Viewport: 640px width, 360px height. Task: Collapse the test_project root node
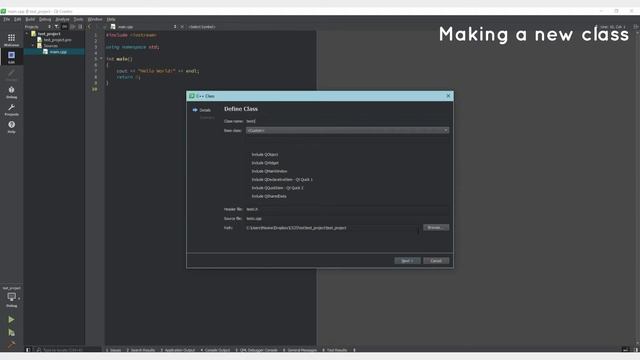point(27,34)
